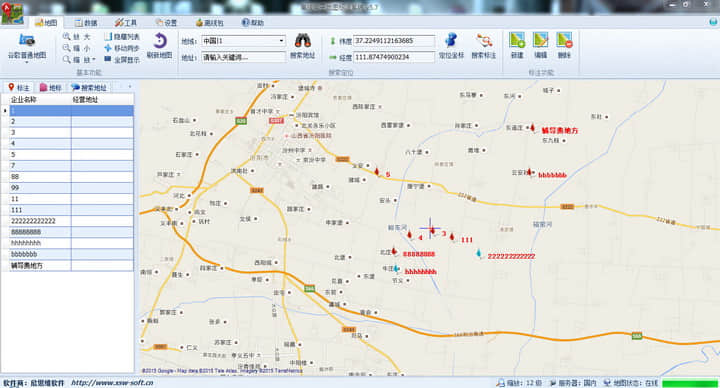This screenshot has height=388, width=720.
Task: Click the search markers icon
Action: 484,41
